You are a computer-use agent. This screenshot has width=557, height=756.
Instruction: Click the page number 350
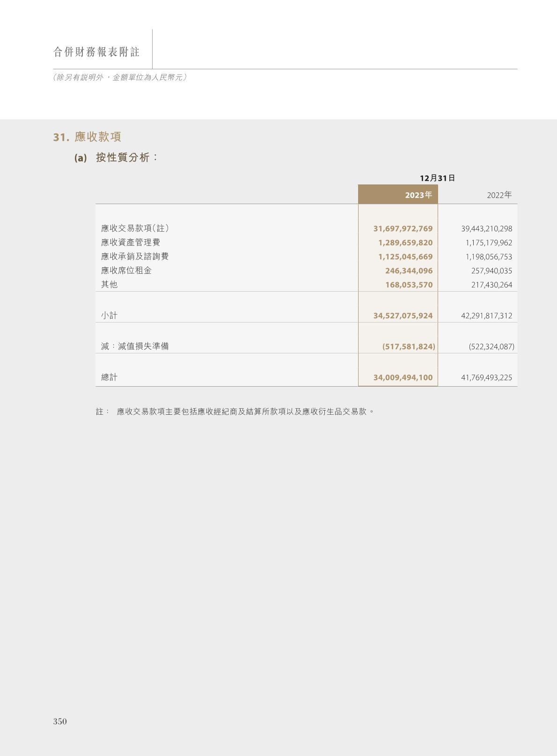(x=60, y=721)
